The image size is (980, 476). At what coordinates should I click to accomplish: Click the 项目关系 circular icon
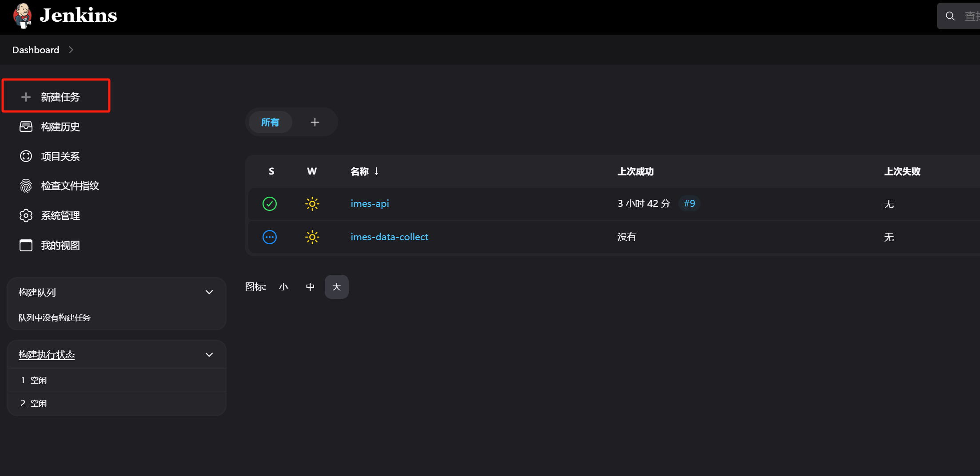[x=26, y=156]
